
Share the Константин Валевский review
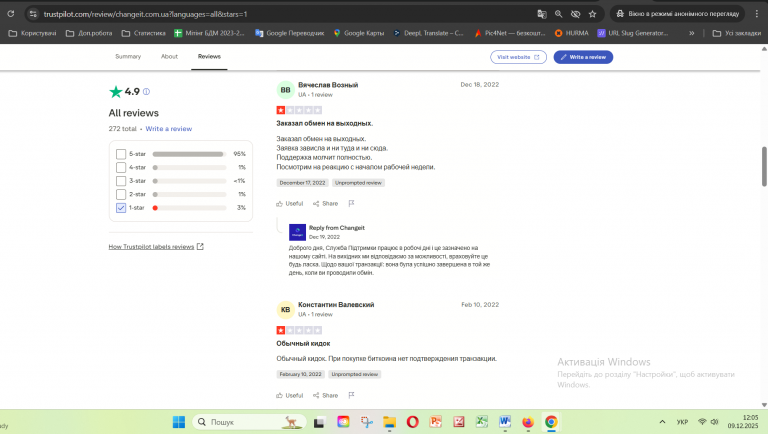[326, 395]
